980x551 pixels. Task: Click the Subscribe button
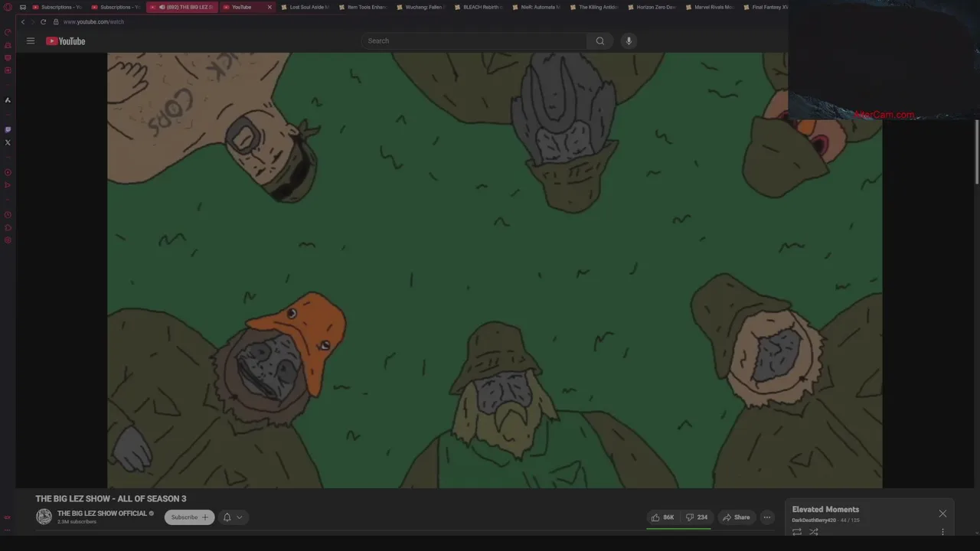pyautogui.click(x=190, y=517)
